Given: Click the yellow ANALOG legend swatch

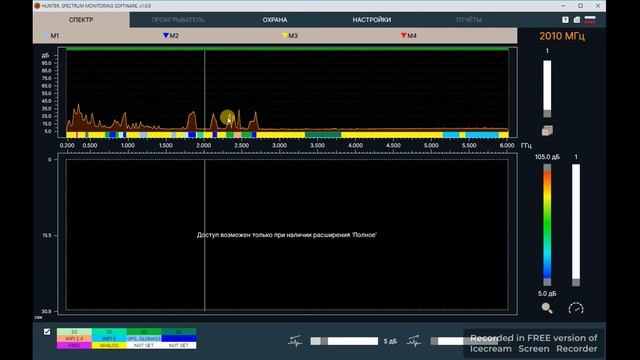Looking at the screenshot, I should click(x=109, y=345).
